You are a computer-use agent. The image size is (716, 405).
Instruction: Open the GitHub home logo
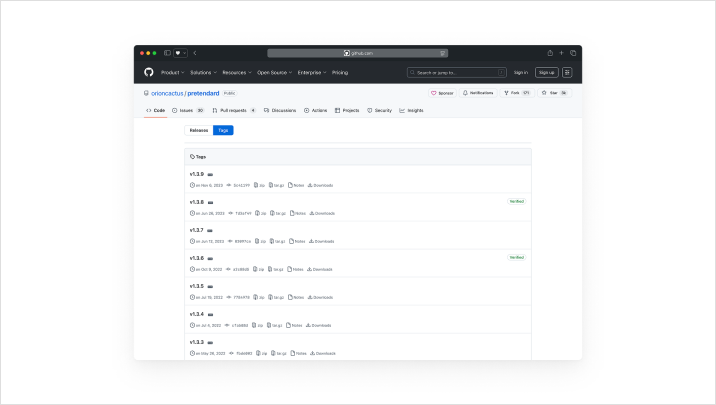tap(149, 72)
